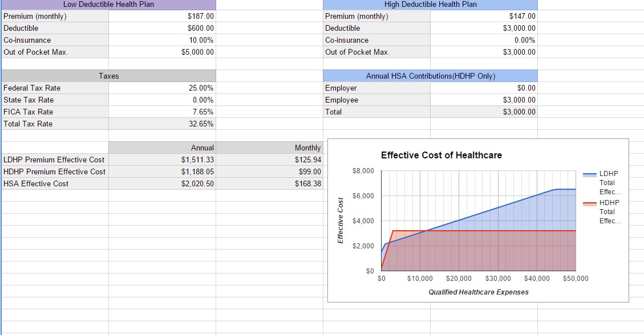This screenshot has height=335, width=644.
Task: Click the LDHP annual effective cost $1,511.33
Action: point(162,160)
